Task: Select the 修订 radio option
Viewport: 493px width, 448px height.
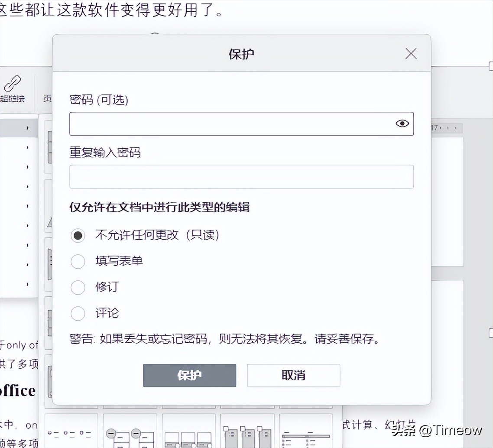Action: point(78,287)
